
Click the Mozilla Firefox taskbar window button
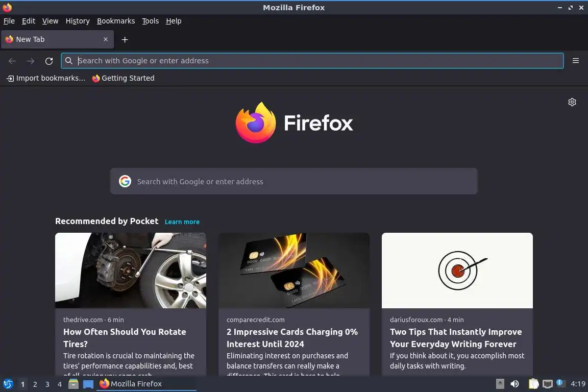point(146,384)
